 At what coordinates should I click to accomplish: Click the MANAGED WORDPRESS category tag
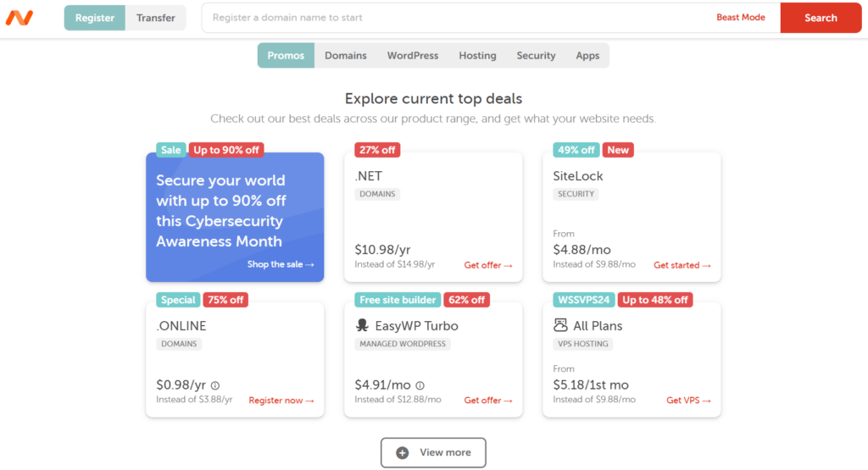coord(403,344)
